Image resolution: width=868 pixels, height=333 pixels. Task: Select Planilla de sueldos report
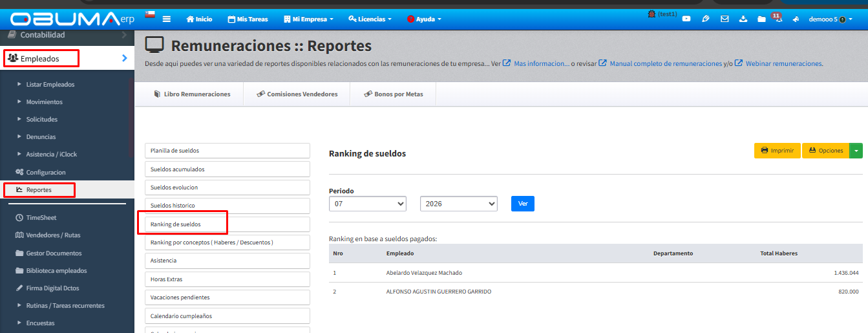(x=228, y=151)
